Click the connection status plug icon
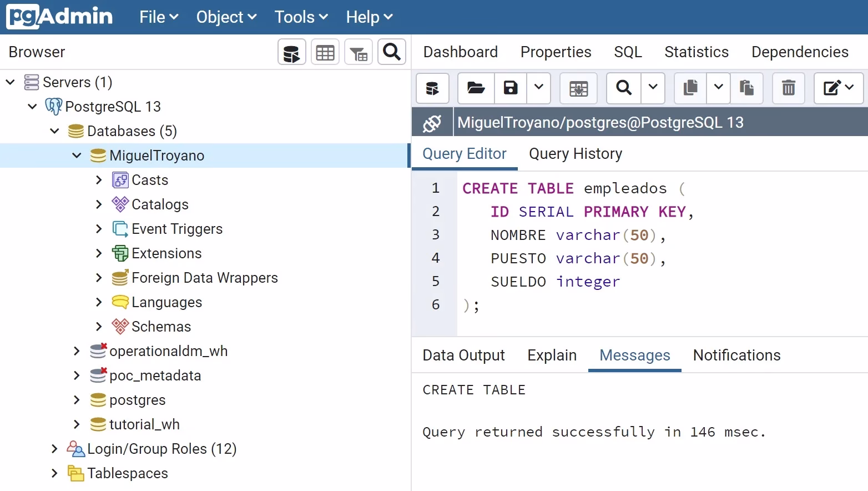This screenshot has width=868, height=491. click(x=432, y=123)
